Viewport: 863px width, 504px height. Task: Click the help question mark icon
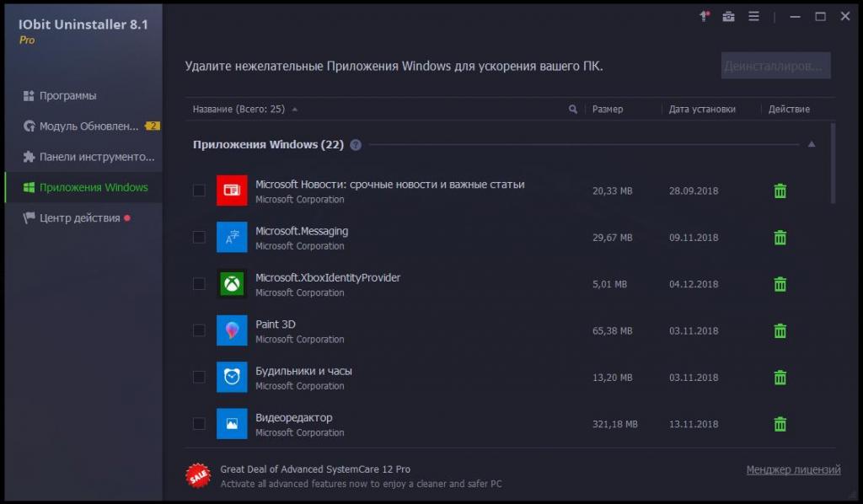coord(356,145)
